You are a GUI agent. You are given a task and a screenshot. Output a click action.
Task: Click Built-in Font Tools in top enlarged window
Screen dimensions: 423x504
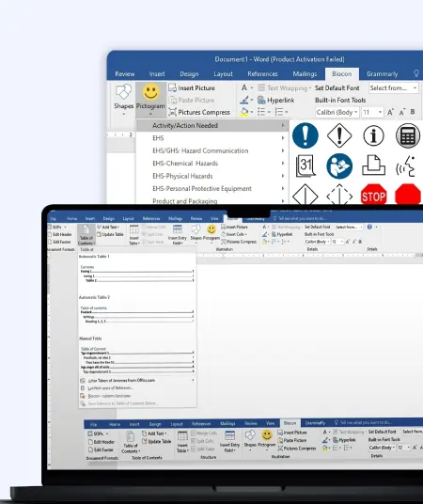tap(340, 100)
